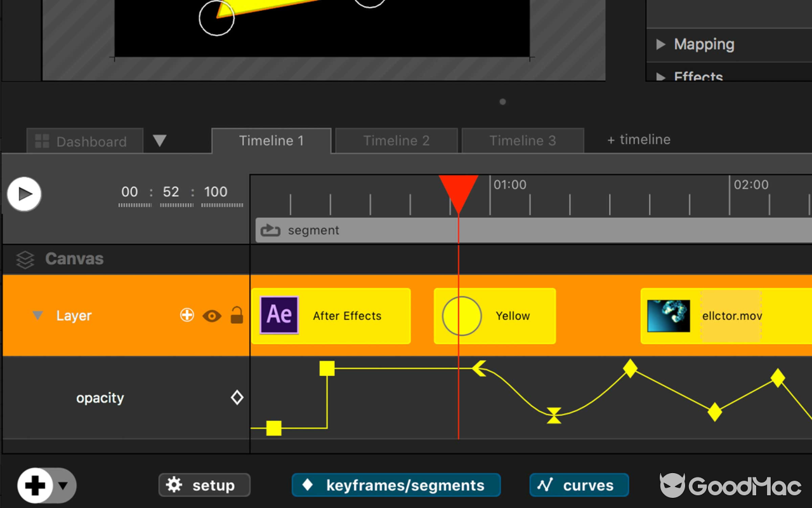Collapse the Layer disclosure triangle

(37, 316)
